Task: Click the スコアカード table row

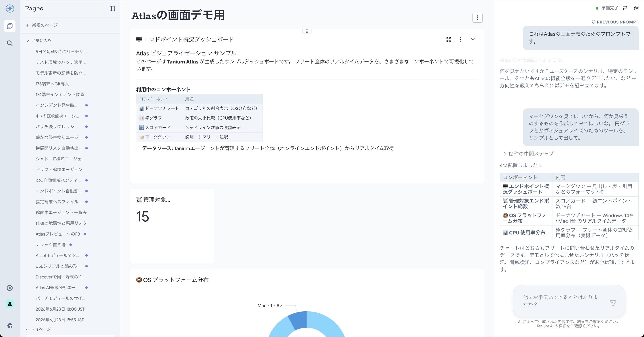Action: pos(199,127)
